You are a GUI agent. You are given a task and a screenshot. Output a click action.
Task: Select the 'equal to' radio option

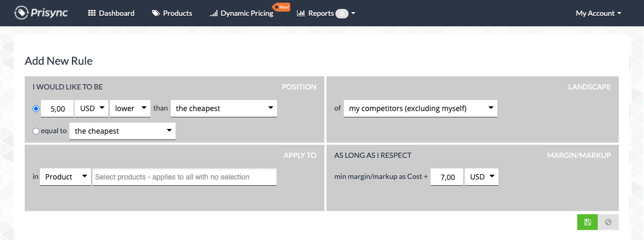pyautogui.click(x=36, y=131)
